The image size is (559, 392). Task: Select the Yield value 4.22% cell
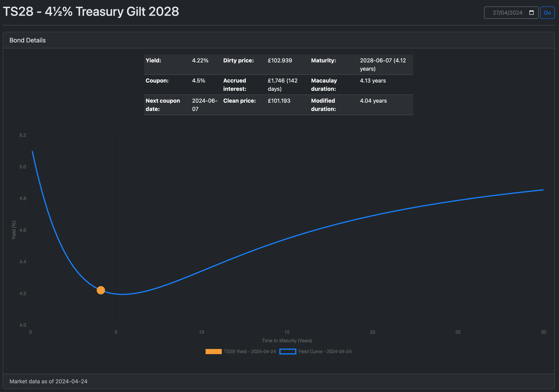pos(200,61)
